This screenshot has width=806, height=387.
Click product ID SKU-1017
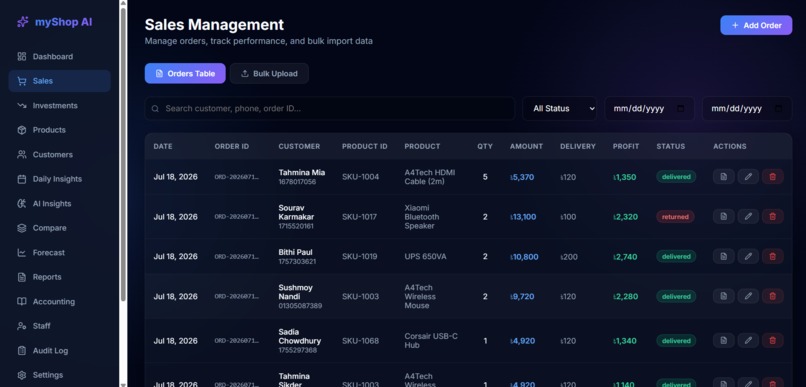click(x=359, y=217)
